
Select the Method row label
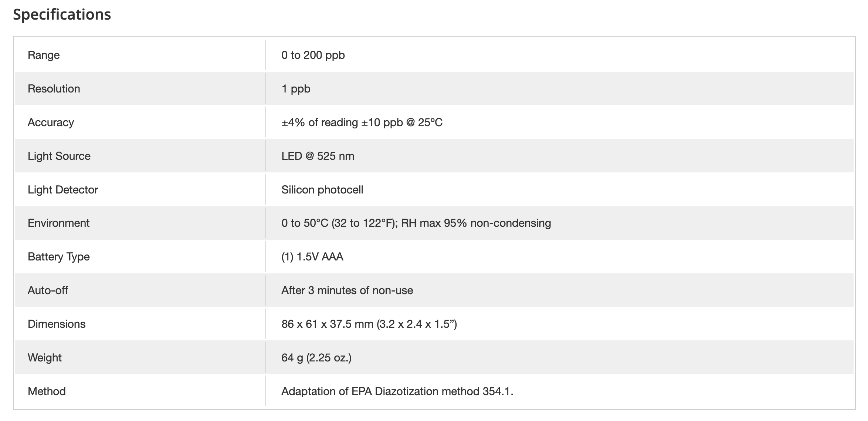pos(47,391)
